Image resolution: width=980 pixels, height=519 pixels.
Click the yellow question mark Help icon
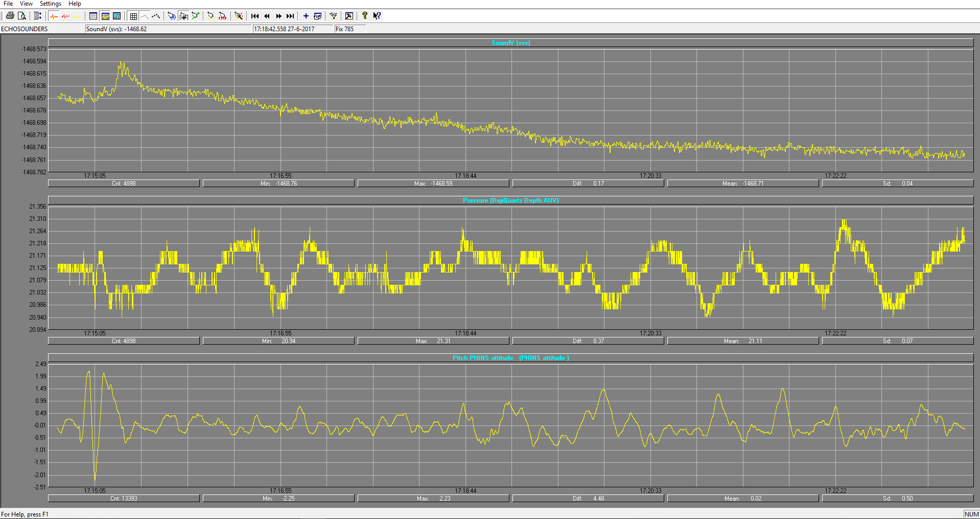(364, 16)
